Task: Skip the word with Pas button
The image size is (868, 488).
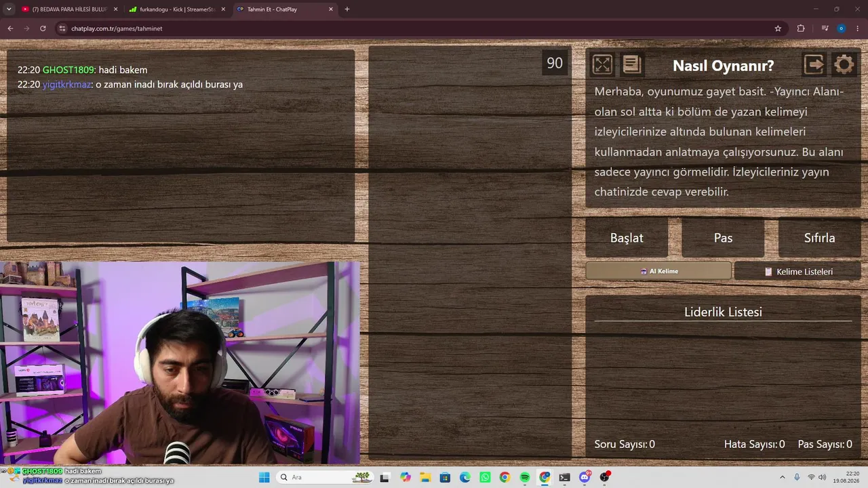Action: click(x=723, y=238)
